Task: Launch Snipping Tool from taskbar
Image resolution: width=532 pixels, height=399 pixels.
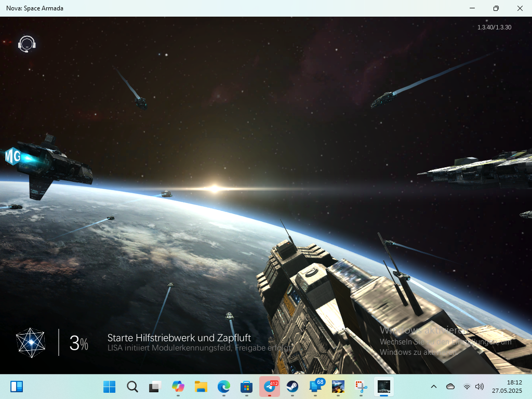Action: [x=361, y=387]
